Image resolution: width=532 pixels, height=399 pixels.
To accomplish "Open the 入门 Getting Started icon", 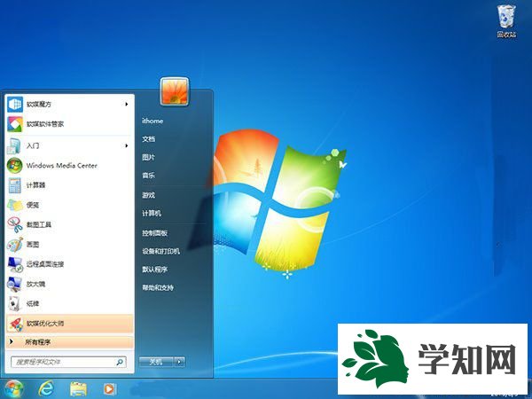I will point(14,146).
